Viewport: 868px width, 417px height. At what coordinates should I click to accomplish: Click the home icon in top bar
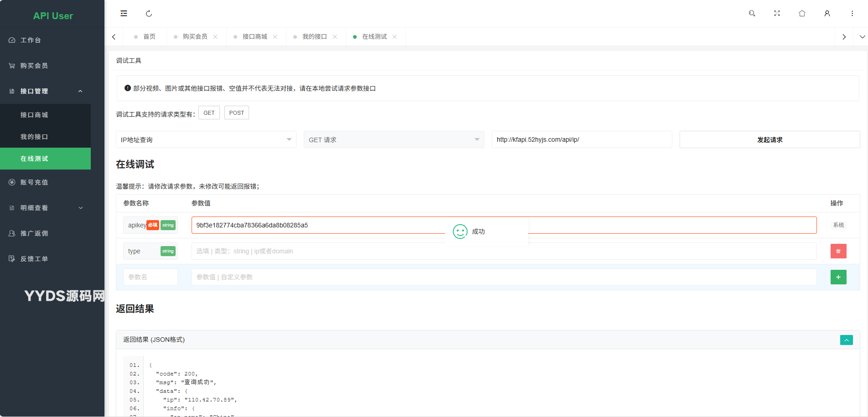click(x=802, y=14)
